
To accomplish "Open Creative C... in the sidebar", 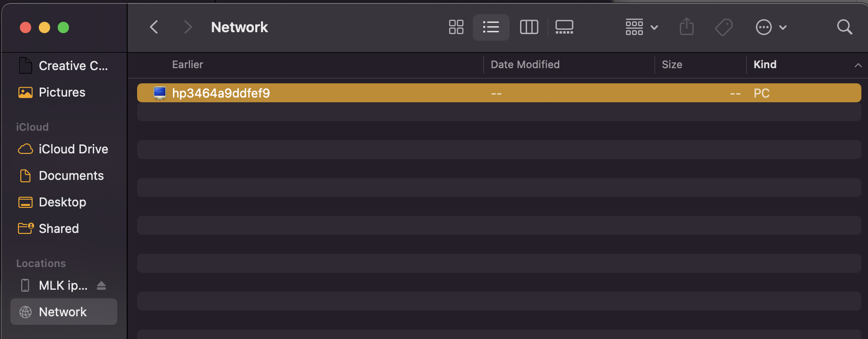I will click(x=73, y=66).
